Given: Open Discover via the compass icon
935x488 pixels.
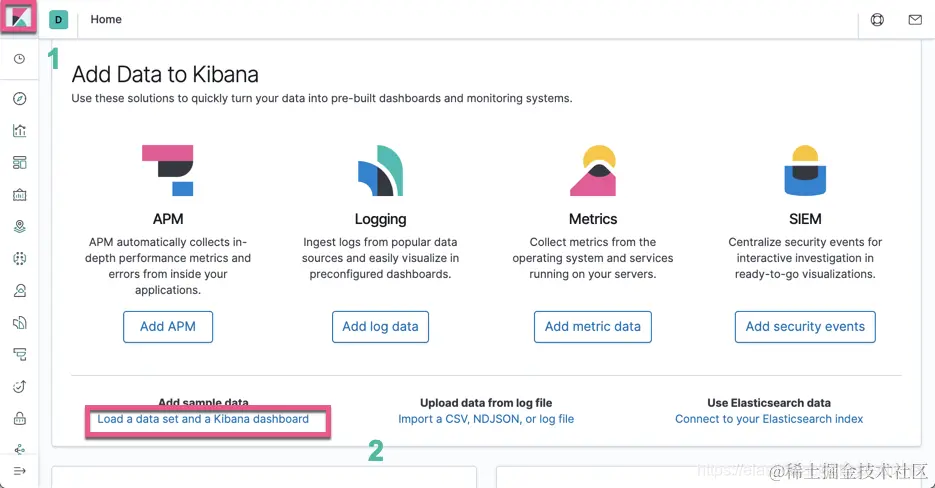Looking at the screenshot, I should click(x=19, y=98).
